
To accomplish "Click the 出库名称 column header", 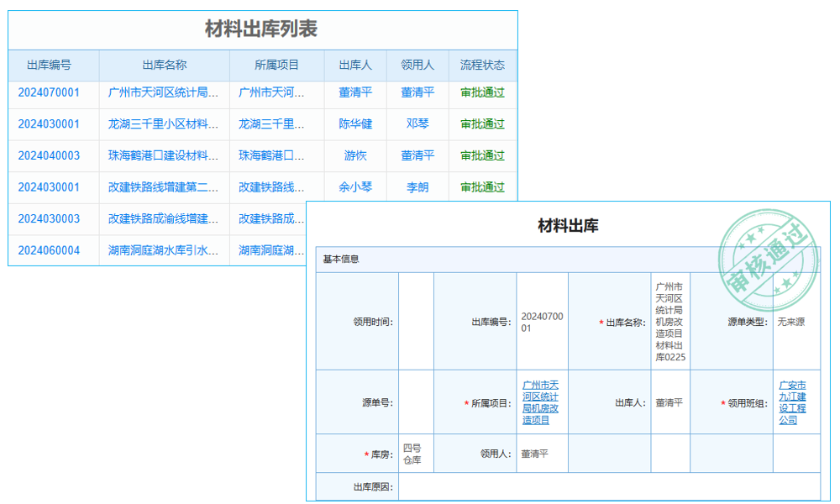I will pyautogui.click(x=163, y=66).
